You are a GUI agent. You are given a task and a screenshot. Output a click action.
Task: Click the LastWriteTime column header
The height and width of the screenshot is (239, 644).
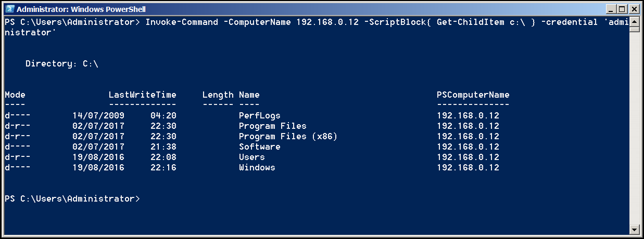[142, 95]
